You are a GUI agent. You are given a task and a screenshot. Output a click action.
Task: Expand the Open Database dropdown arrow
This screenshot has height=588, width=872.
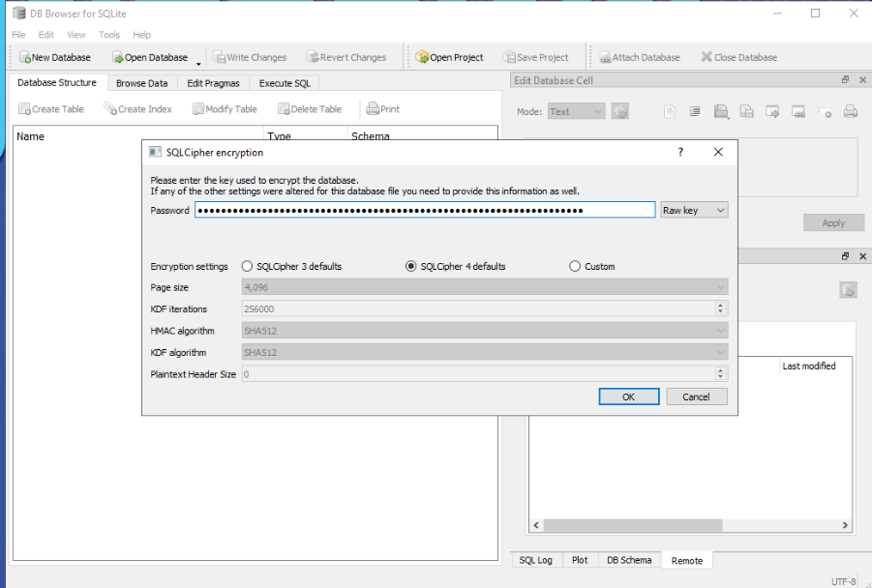click(x=198, y=60)
